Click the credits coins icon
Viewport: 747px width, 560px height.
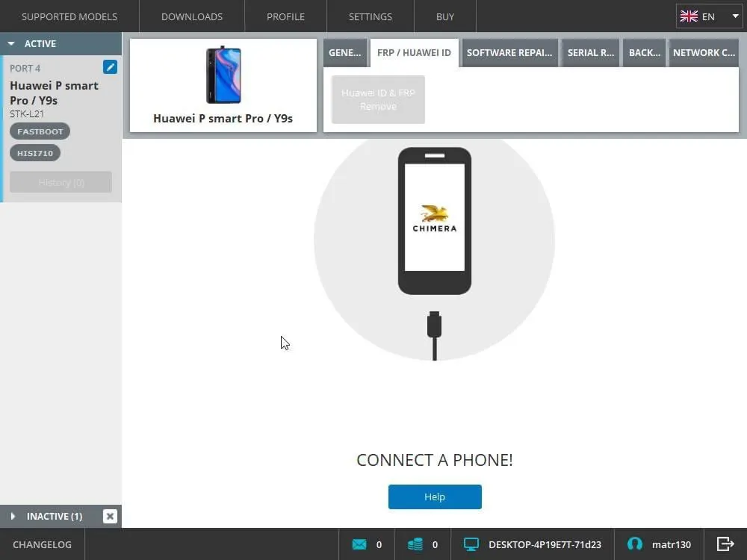pyautogui.click(x=415, y=544)
